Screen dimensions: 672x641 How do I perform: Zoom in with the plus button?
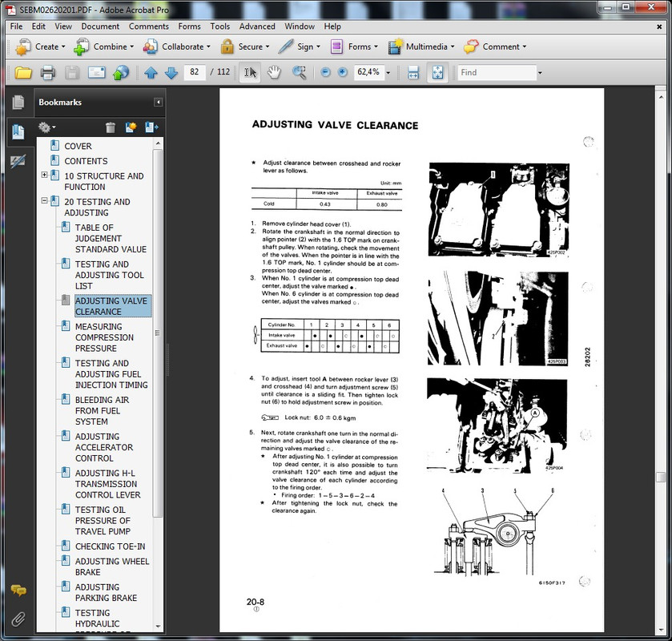click(343, 72)
